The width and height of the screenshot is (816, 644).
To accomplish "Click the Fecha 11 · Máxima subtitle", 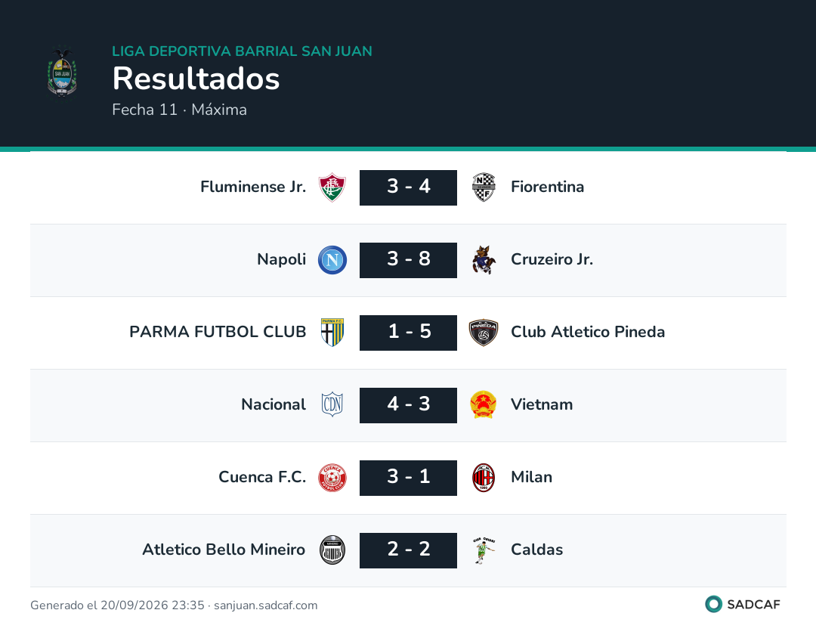I will click(x=180, y=110).
